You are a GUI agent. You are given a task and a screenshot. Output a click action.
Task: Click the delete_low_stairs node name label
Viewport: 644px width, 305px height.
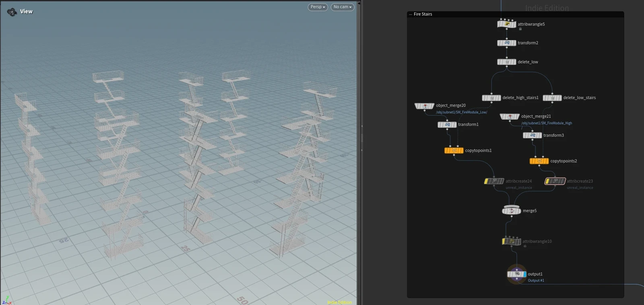click(x=580, y=98)
